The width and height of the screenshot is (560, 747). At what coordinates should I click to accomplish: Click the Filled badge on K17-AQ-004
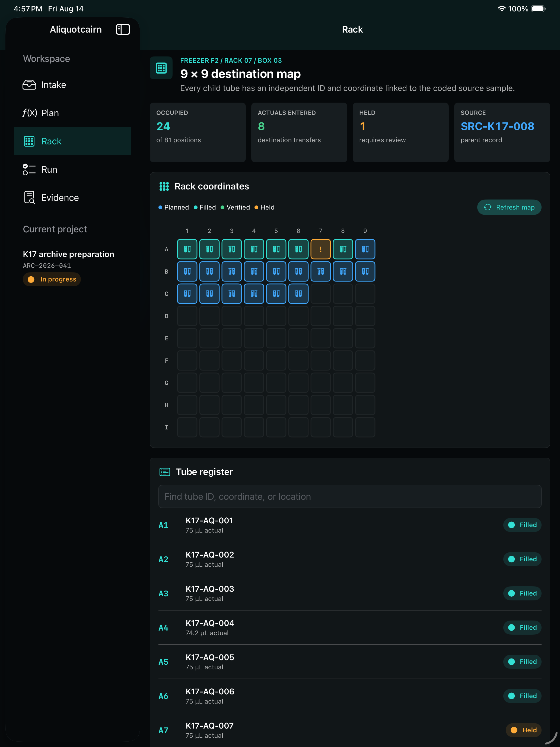522,628
